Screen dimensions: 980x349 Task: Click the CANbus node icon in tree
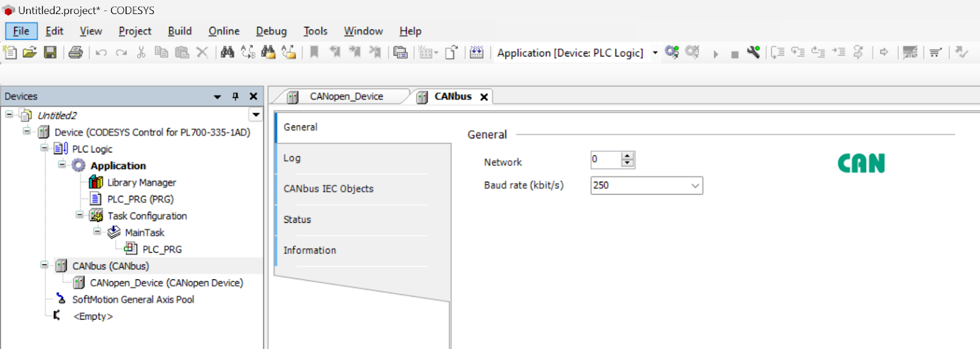point(61,266)
